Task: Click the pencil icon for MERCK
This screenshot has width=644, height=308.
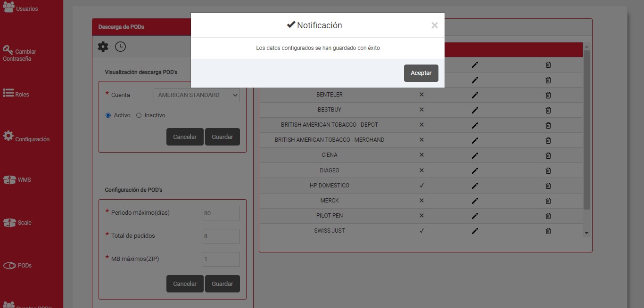Action: pos(475,201)
